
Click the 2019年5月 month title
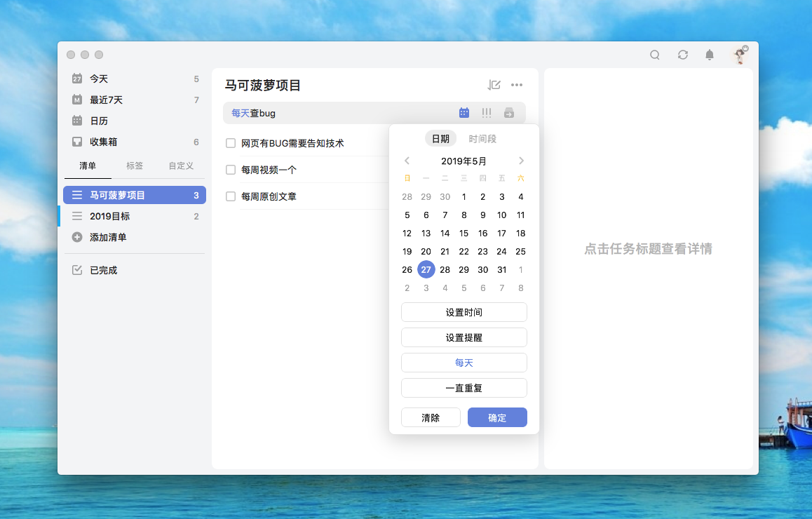point(464,161)
